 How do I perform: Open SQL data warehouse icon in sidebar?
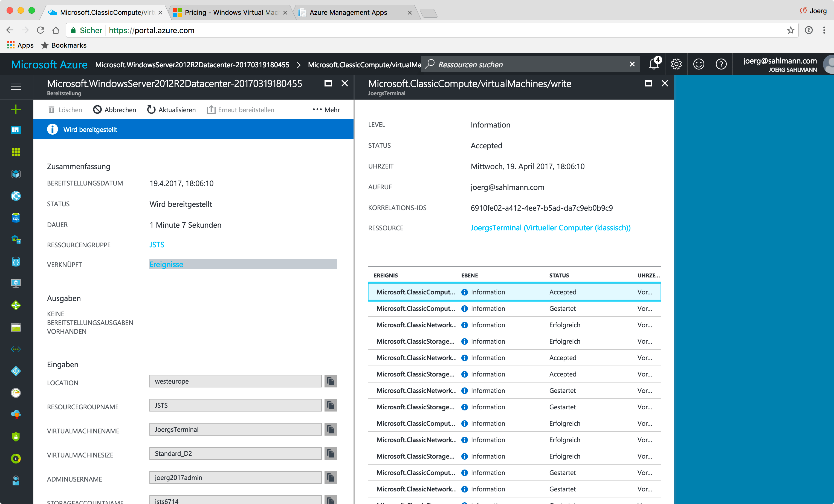(x=16, y=240)
